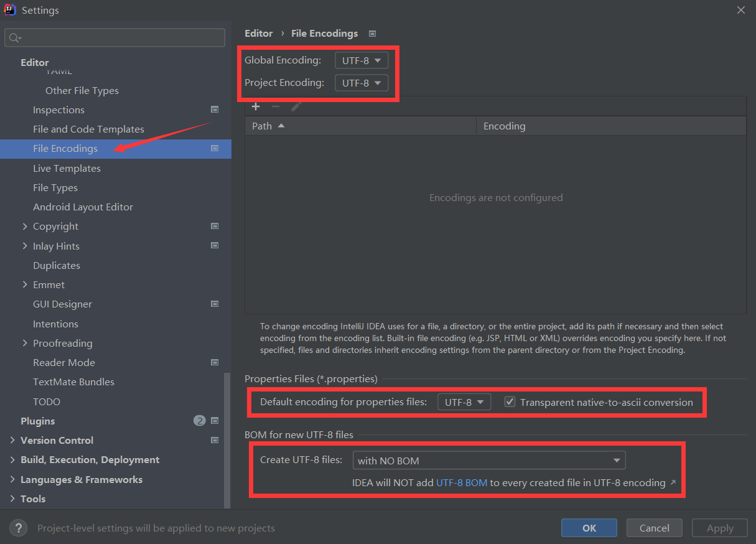The image size is (756, 544).
Task: Open the Global Encoding dropdown
Action: pyautogui.click(x=362, y=60)
